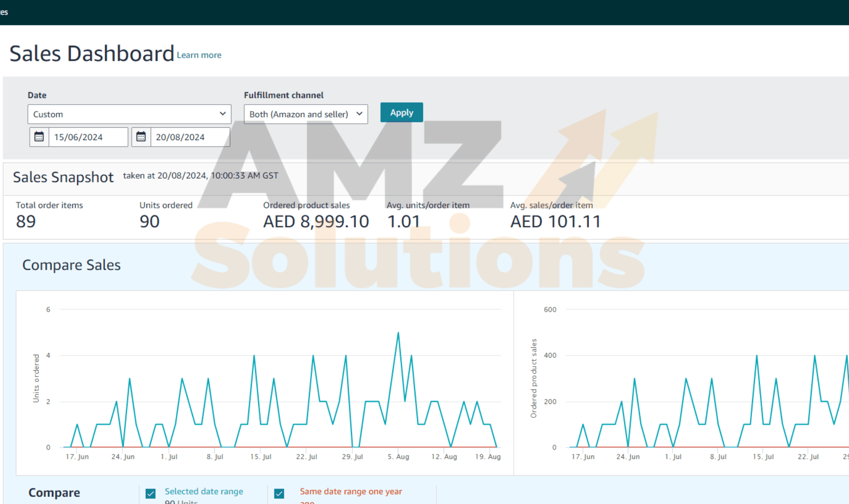
Task: Click the Sales Snapshot heading
Action: click(x=63, y=177)
